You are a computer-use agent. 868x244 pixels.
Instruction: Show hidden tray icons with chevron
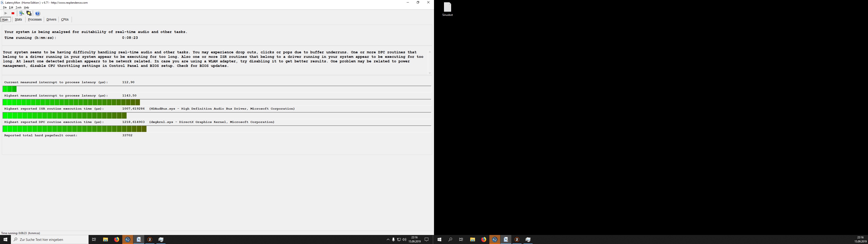(x=388, y=240)
